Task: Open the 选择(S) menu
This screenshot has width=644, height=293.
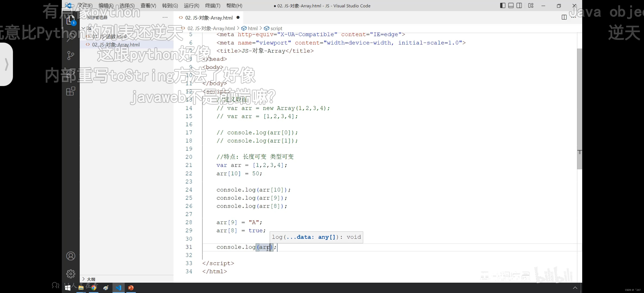Action: [127, 5]
